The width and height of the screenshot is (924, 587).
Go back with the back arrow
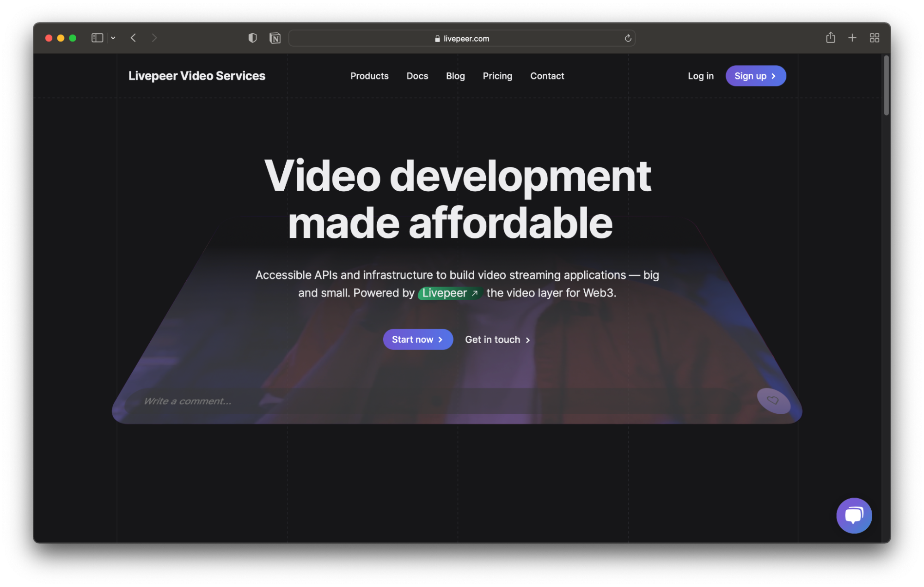pyautogui.click(x=133, y=38)
